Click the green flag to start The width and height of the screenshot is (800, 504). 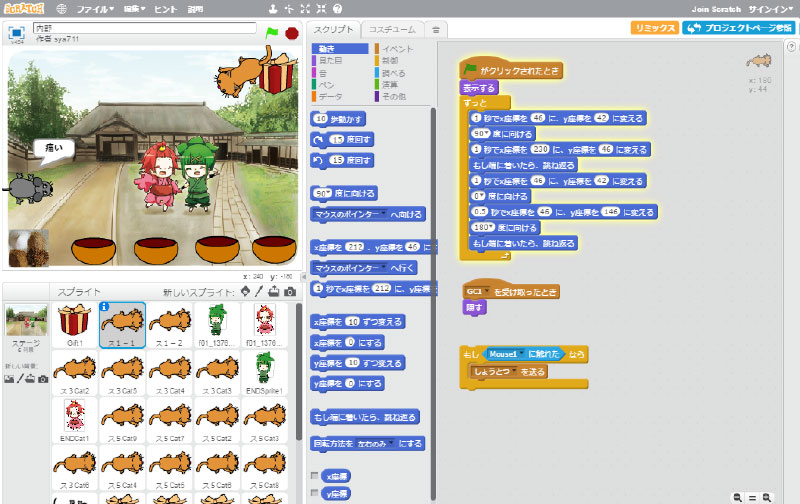(272, 33)
